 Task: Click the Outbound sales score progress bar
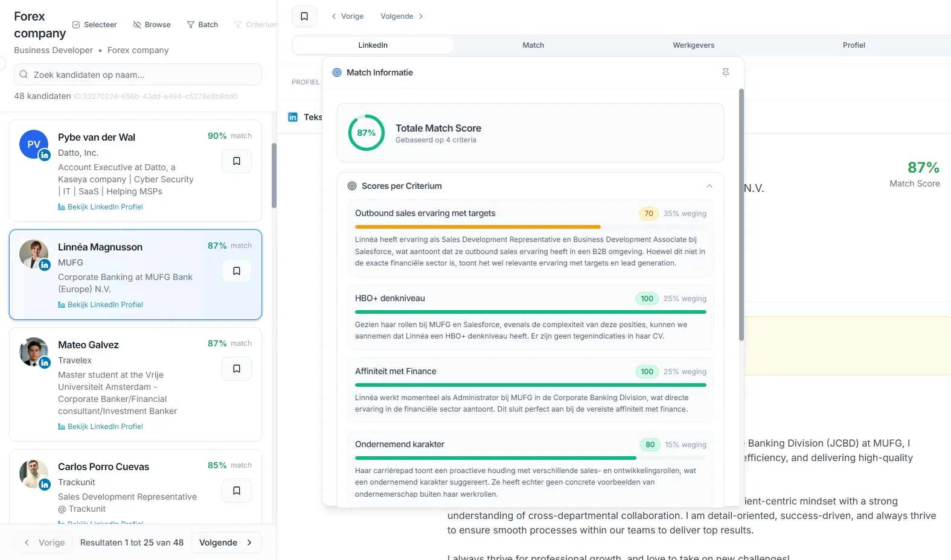[x=478, y=227]
